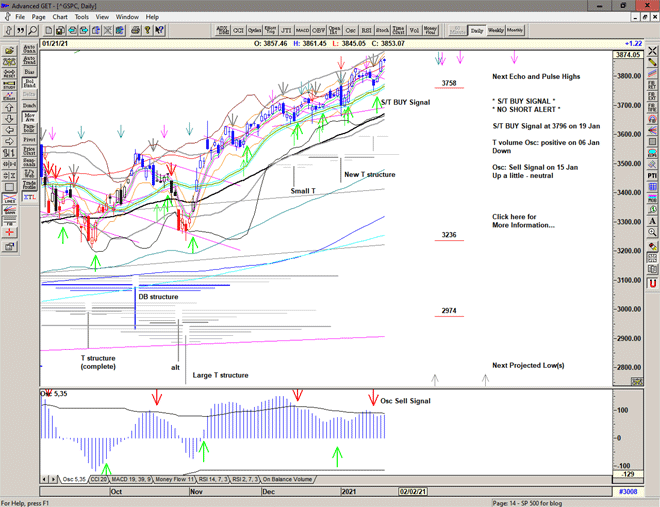Click the red cross tool in left panel

click(x=9, y=231)
